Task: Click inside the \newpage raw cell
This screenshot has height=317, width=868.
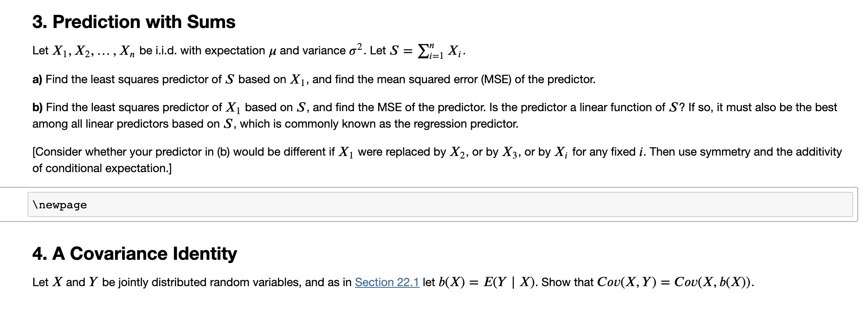Action: [x=440, y=205]
